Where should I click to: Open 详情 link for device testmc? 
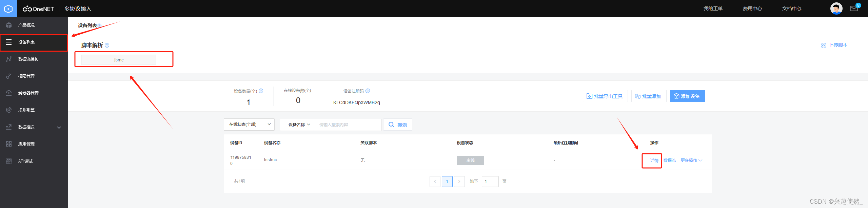pos(654,160)
